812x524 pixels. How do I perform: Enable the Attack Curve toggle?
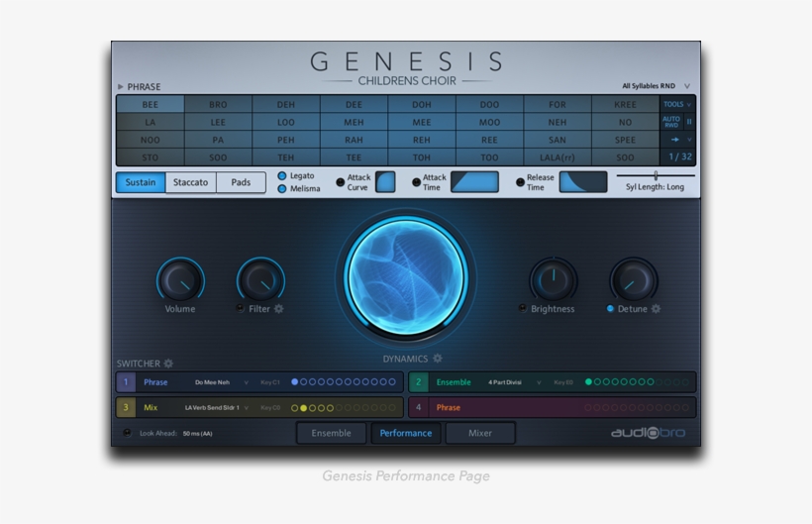point(341,182)
